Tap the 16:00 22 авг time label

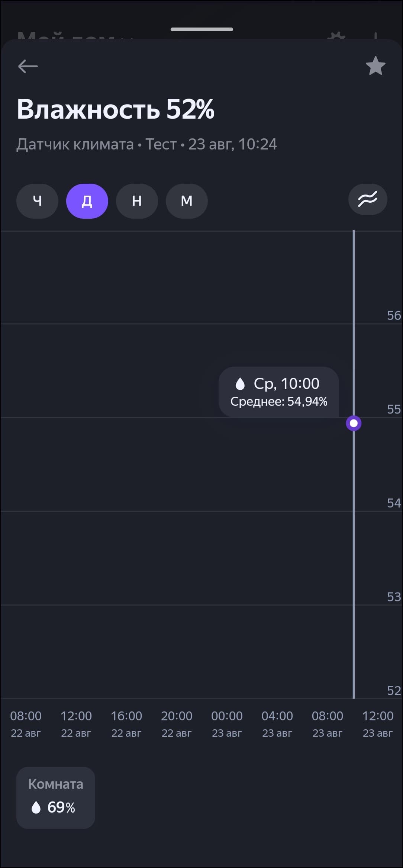(x=126, y=724)
